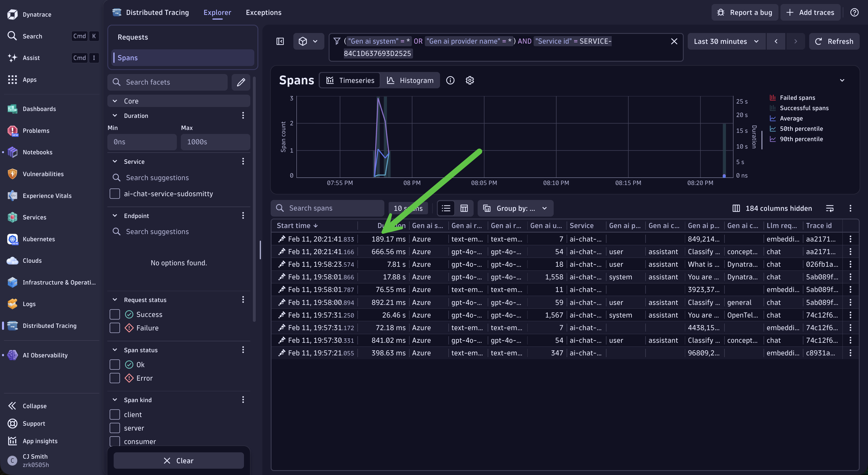This screenshot has width=868, height=475.
Task: Collapse the Duration facet section
Action: 115,116
